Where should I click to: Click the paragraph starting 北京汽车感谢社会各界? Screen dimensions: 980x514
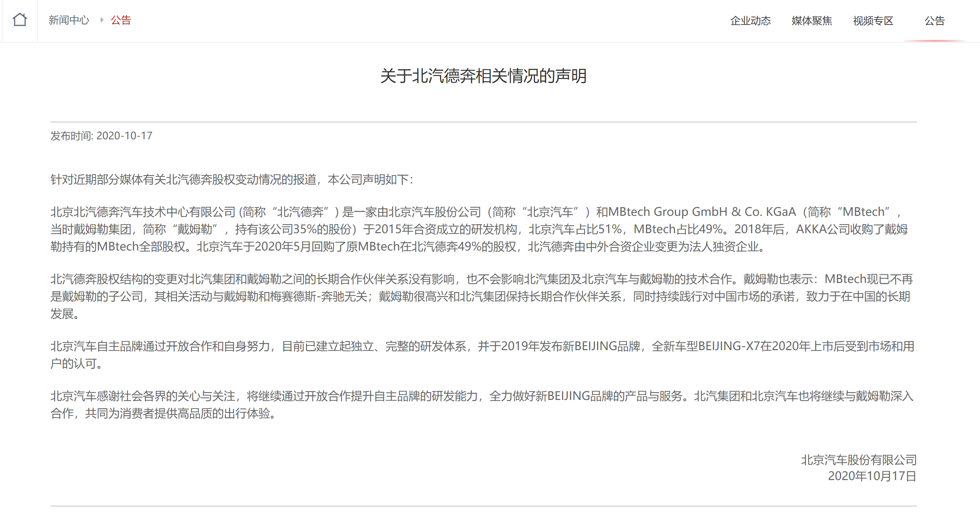(x=482, y=405)
